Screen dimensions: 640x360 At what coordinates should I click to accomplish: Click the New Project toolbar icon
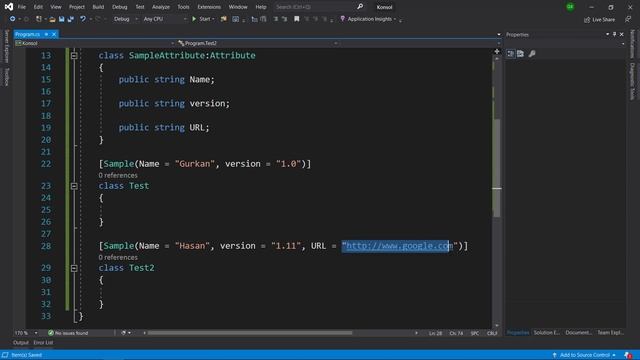tap(38, 19)
